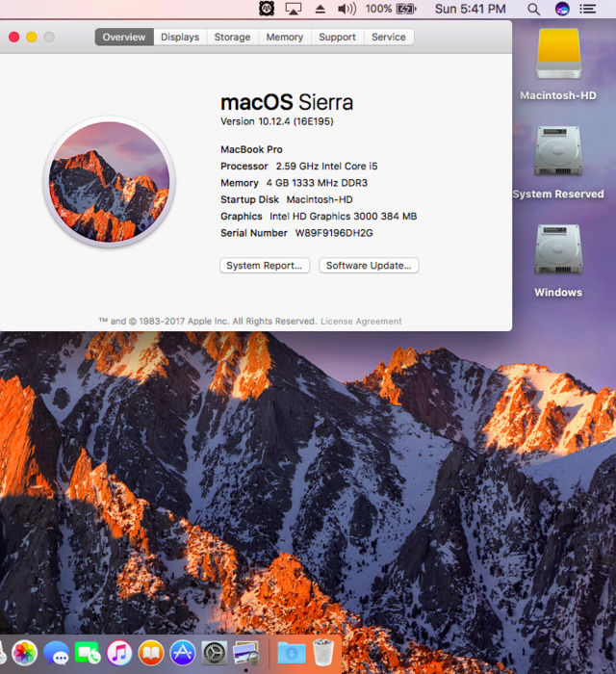The width and height of the screenshot is (616, 674).
Task: Click the Software Update... button
Action: coord(369,266)
